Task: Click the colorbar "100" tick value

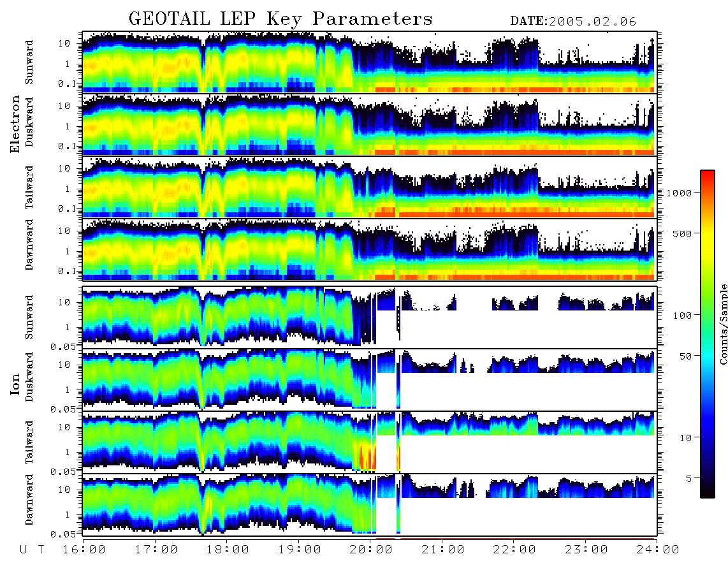Action: pyautogui.click(x=682, y=316)
